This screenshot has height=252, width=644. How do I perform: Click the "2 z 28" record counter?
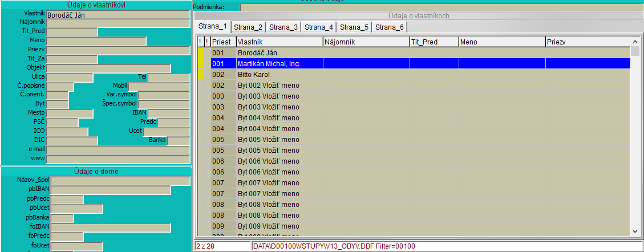(x=205, y=246)
